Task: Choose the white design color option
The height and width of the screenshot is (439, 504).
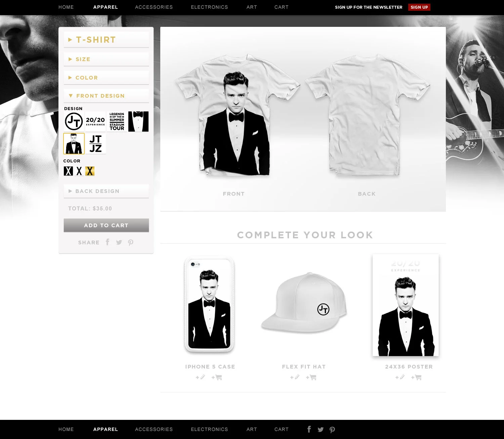Action: point(79,171)
